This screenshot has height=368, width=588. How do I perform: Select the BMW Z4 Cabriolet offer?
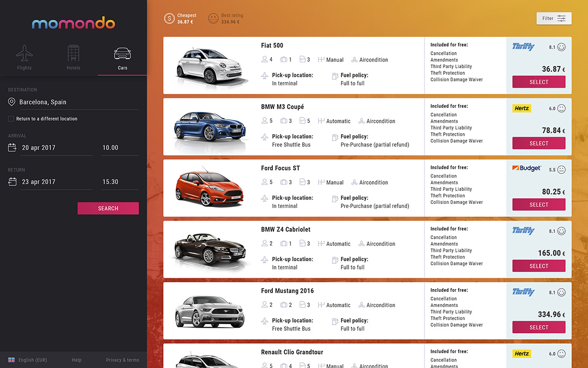539,266
